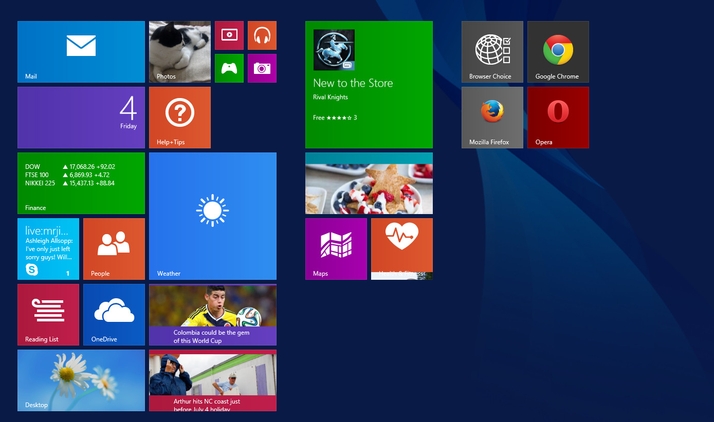714x422 pixels.
Task: Open the Help+Tips tile
Action: click(180, 117)
